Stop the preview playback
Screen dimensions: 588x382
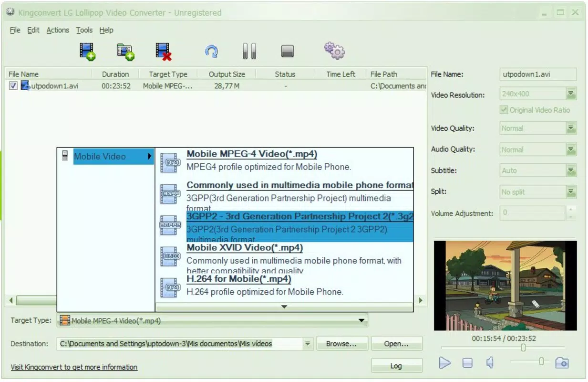[467, 363]
